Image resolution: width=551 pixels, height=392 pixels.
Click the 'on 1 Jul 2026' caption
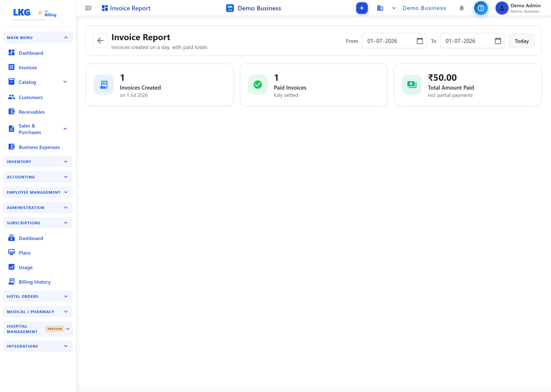point(134,95)
